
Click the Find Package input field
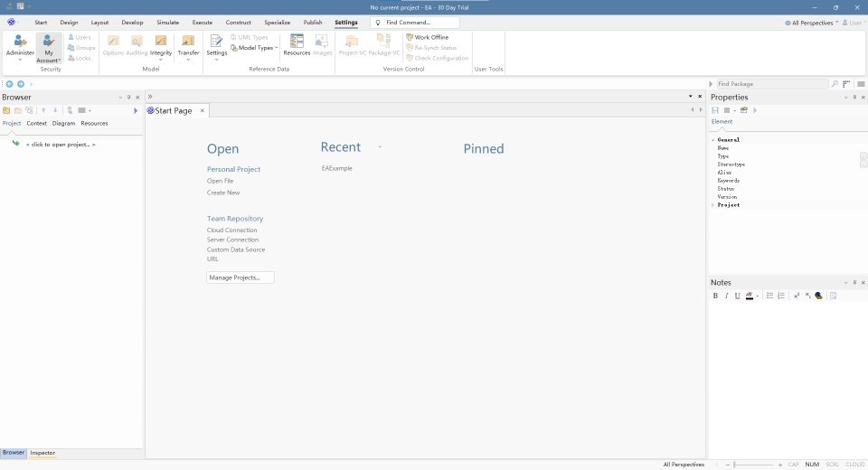coord(771,84)
